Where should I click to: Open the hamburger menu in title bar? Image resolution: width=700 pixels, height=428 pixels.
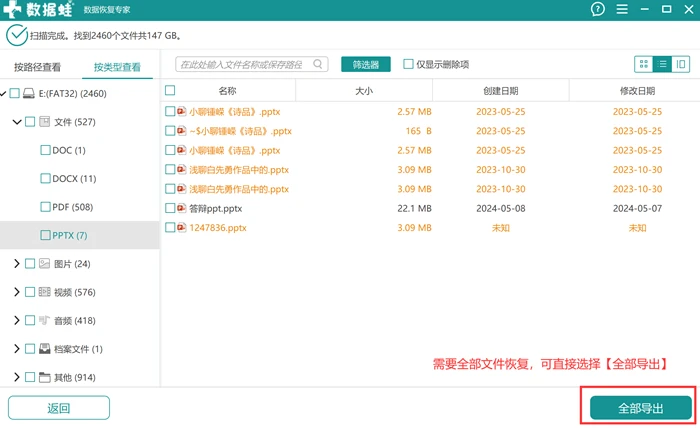tap(622, 9)
